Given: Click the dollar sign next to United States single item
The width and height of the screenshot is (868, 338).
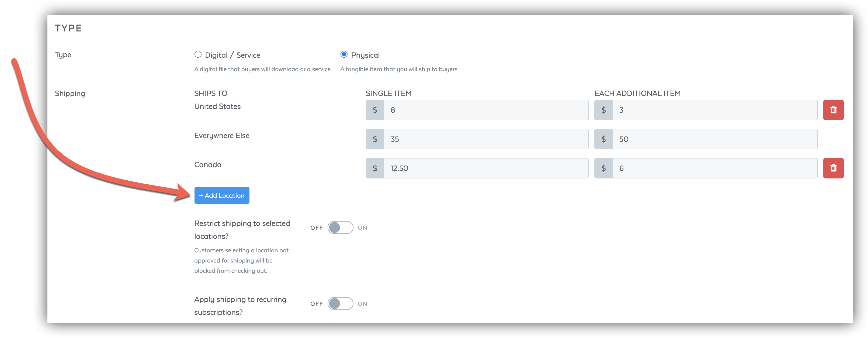Looking at the screenshot, I should pos(375,110).
